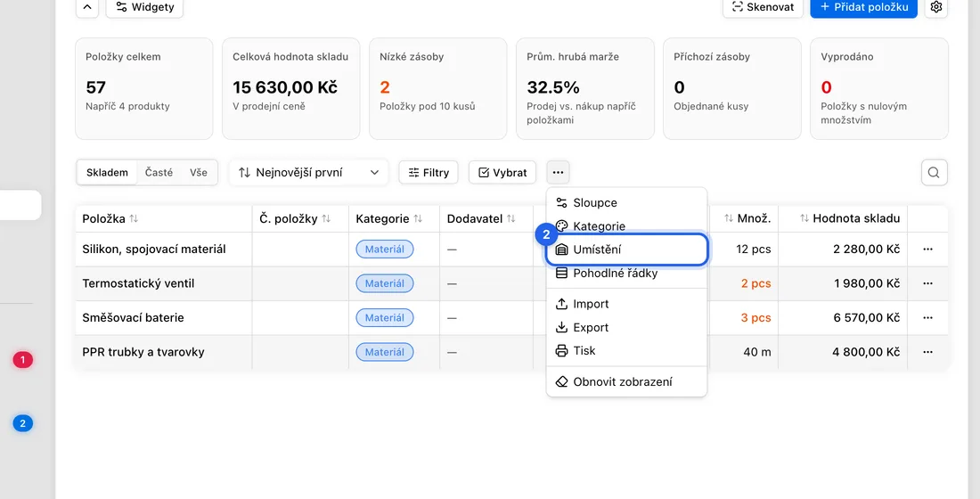Choose Obnovit zobrazení in the menu
This screenshot has width=980, height=499.
627,381
